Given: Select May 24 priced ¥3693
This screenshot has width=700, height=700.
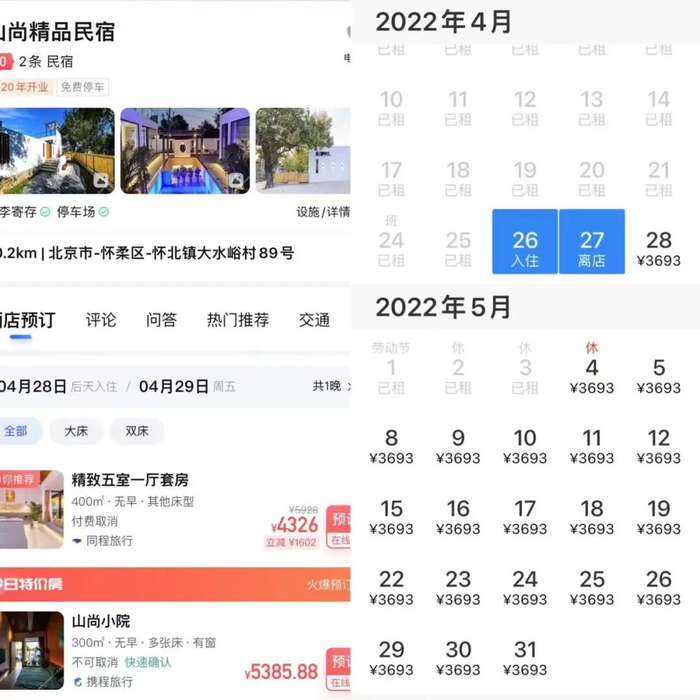Looking at the screenshot, I should pyautogui.click(x=525, y=588).
